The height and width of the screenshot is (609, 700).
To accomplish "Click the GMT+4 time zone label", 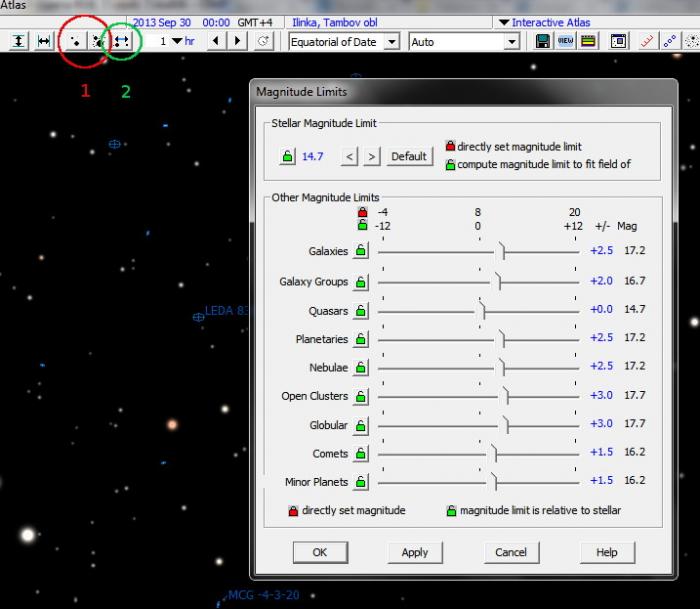I will (254, 22).
